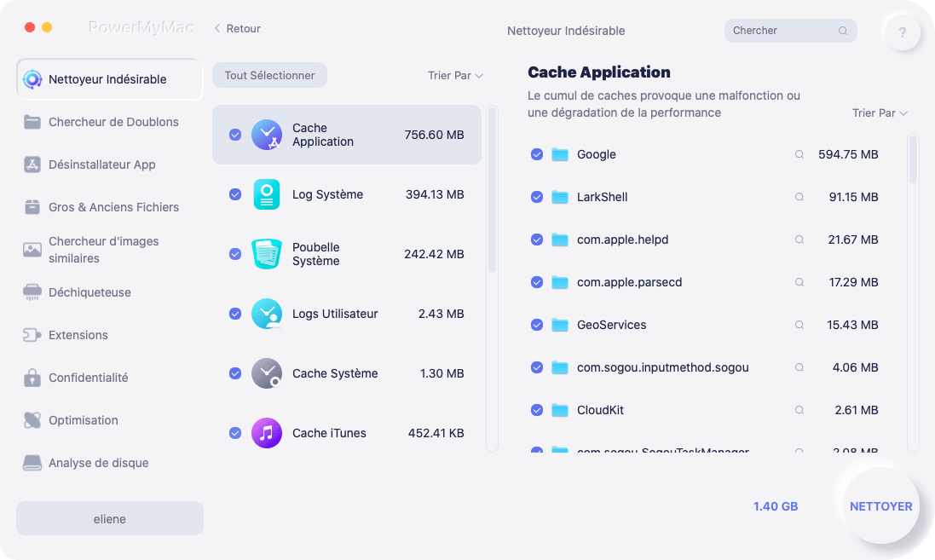Click the Log Système category icon
935x560 pixels.
point(267,194)
